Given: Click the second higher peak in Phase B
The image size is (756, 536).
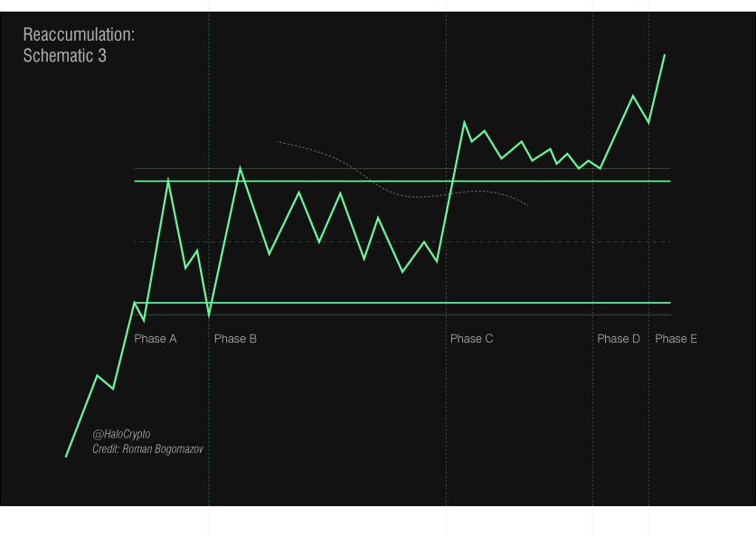Looking at the screenshot, I should point(241,168).
